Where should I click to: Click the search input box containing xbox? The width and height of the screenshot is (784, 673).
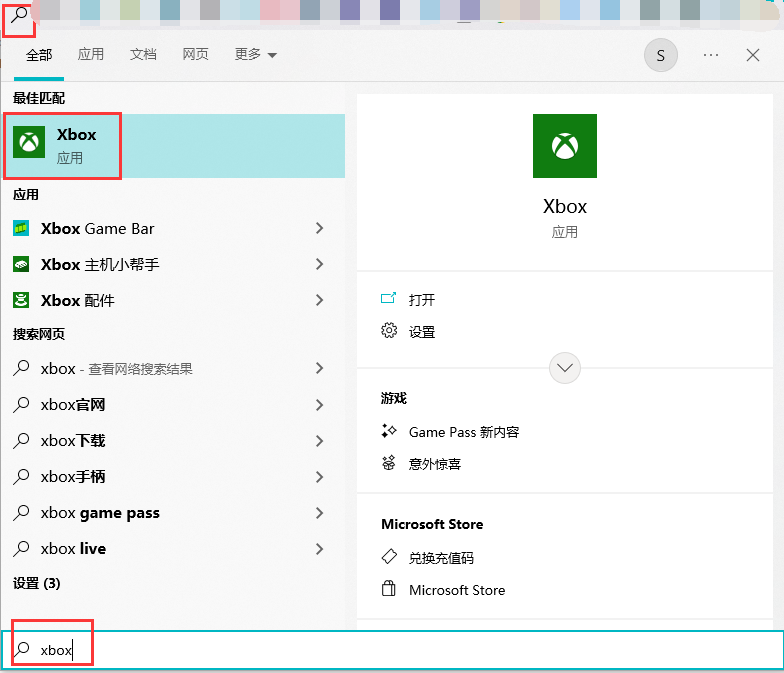coord(400,650)
